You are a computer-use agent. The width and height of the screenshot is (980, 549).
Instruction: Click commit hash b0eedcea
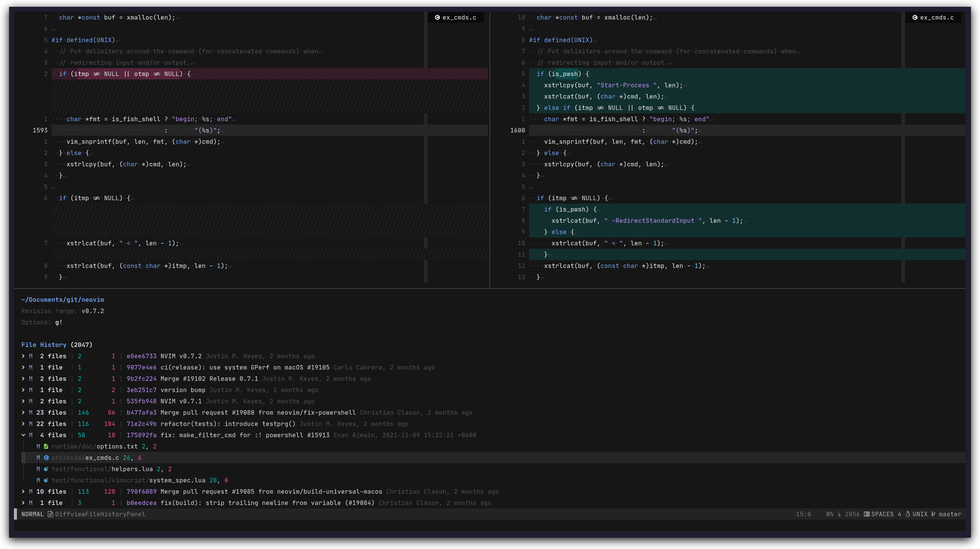[x=141, y=503]
